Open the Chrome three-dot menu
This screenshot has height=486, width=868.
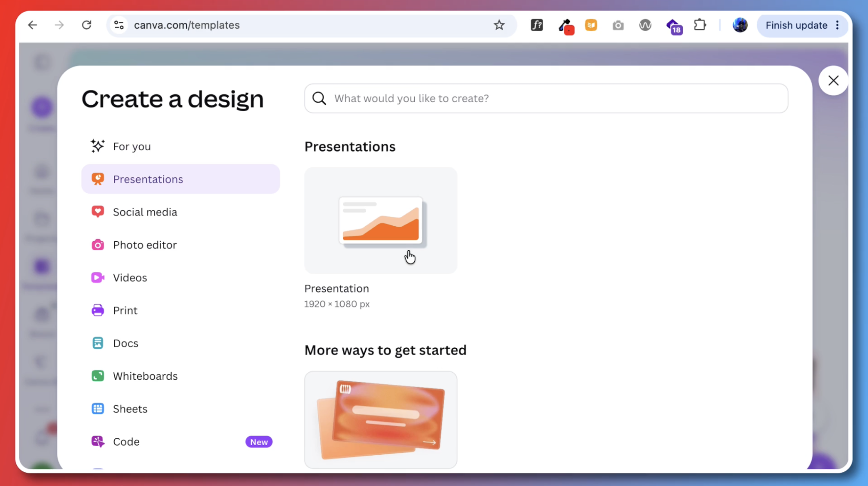pyautogui.click(x=837, y=25)
